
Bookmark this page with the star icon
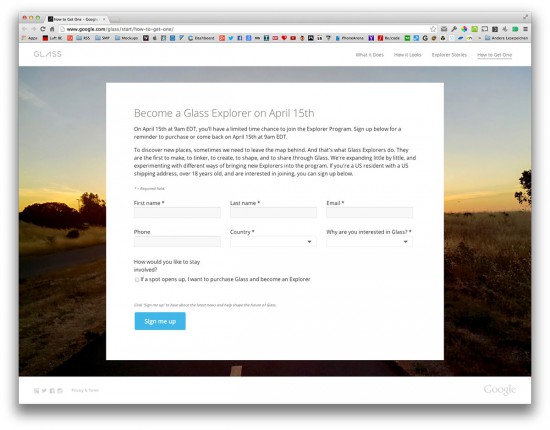433,29
